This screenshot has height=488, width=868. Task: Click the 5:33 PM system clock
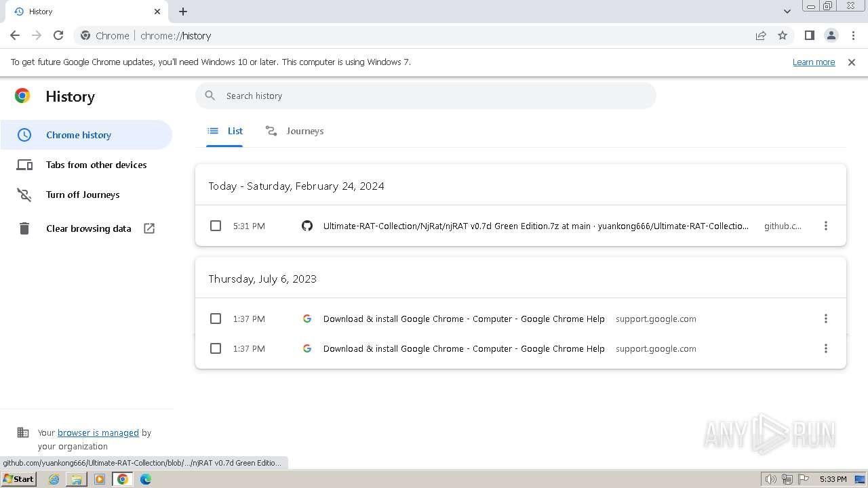[x=833, y=479]
